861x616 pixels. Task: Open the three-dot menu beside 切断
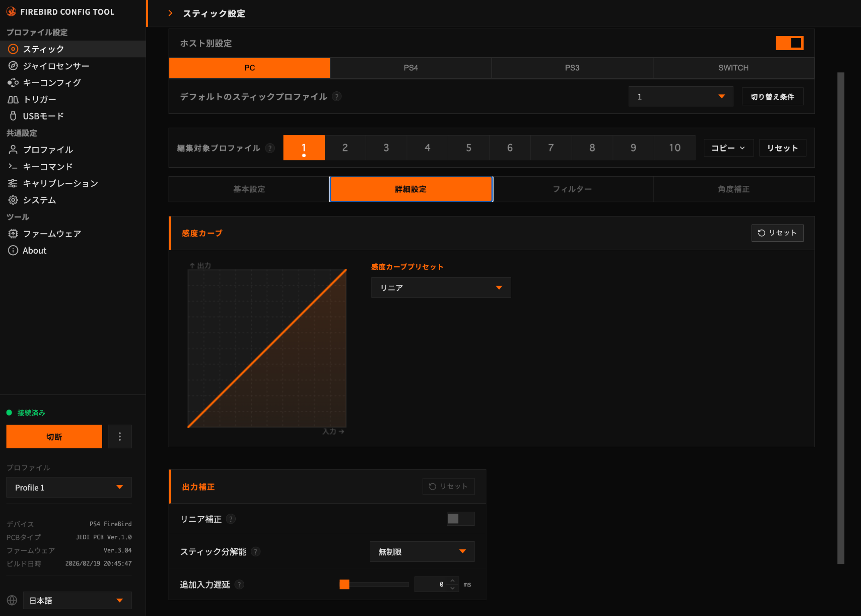point(120,436)
